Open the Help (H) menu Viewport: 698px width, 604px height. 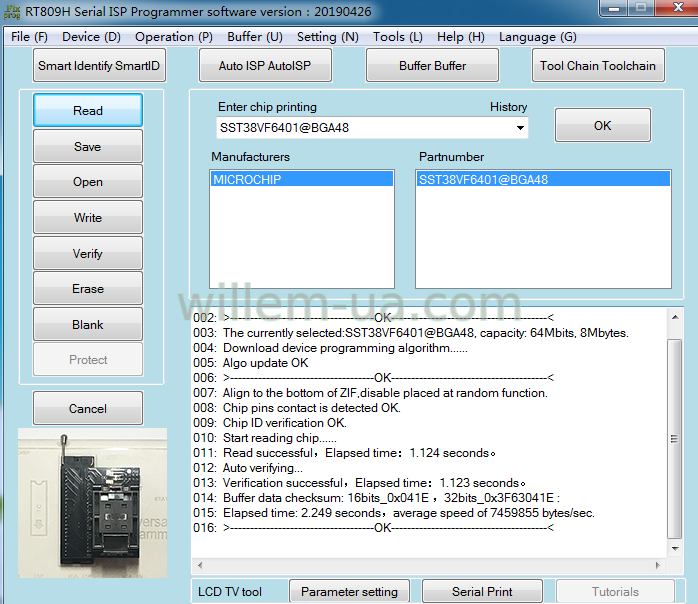461,37
